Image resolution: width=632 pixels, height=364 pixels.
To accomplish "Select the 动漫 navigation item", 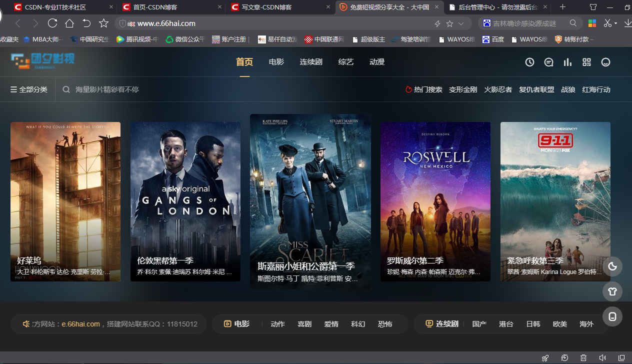I will [377, 62].
